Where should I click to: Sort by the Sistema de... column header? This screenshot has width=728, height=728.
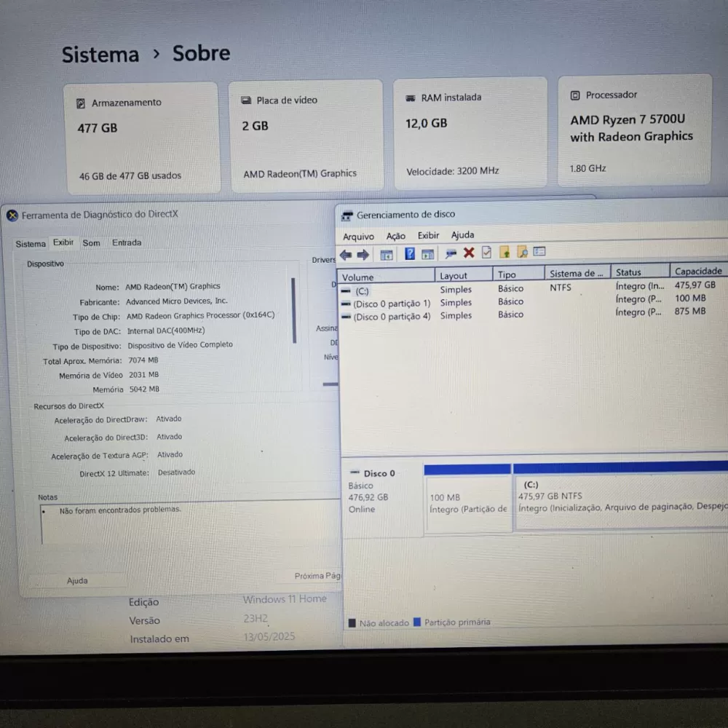(578, 274)
